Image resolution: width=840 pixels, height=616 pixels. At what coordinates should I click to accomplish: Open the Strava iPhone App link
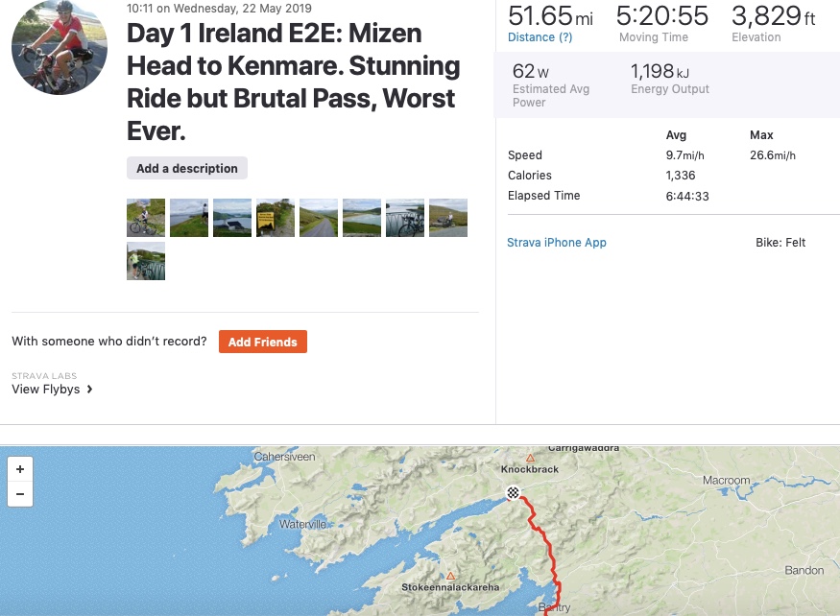click(x=557, y=243)
